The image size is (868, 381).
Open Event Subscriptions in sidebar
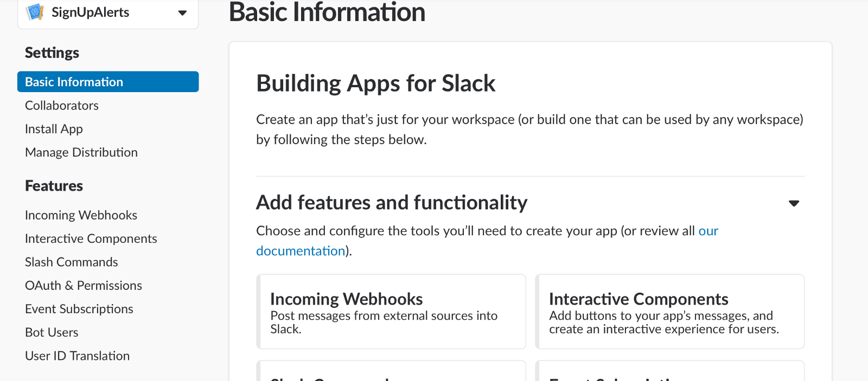(79, 309)
